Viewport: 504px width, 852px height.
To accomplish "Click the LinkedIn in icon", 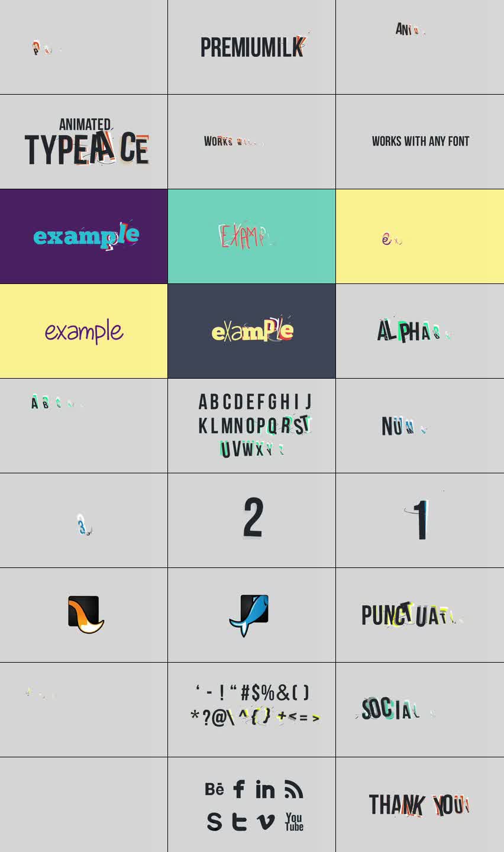I will click(265, 789).
